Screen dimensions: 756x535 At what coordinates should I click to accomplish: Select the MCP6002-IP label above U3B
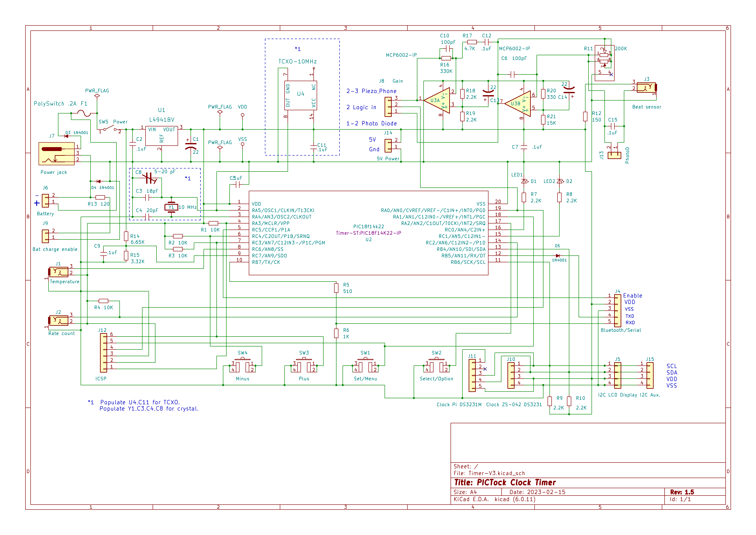coord(514,49)
